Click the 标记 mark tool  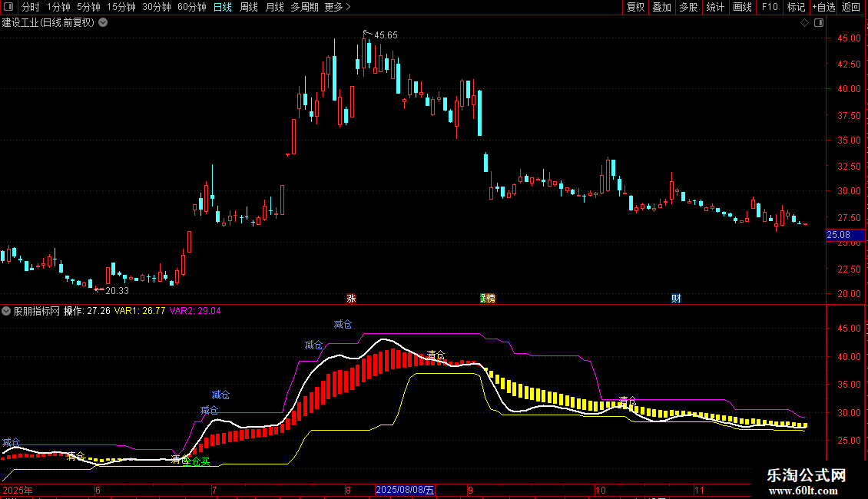[x=796, y=7]
